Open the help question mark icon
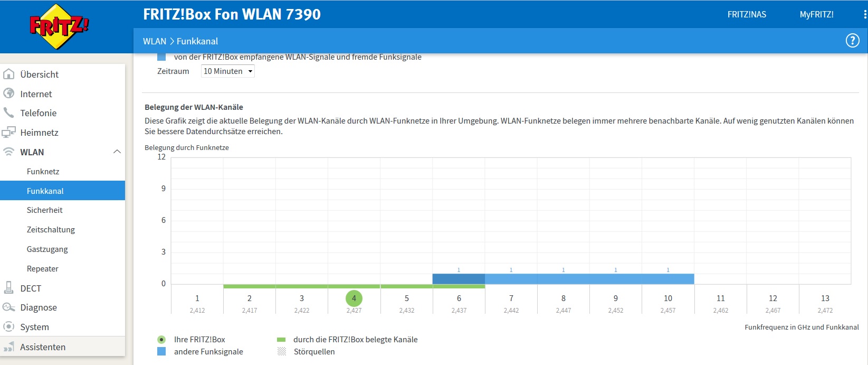Image resolution: width=868 pixels, height=365 pixels. click(852, 41)
